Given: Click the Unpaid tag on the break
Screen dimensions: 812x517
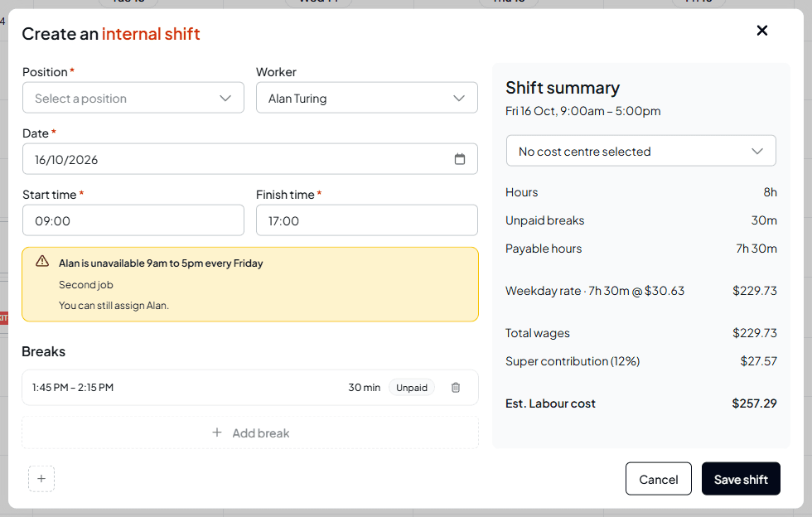Looking at the screenshot, I should pyautogui.click(x=412, y=388).
